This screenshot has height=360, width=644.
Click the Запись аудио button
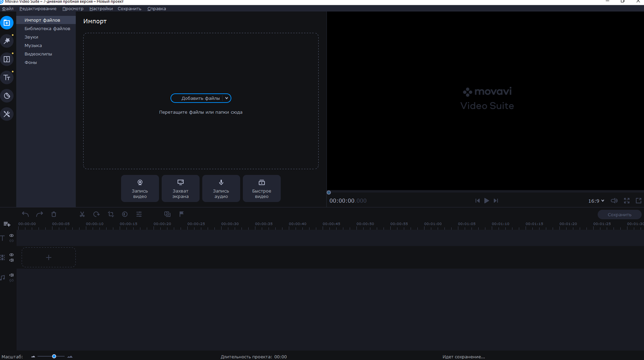(x=221, y=188)
